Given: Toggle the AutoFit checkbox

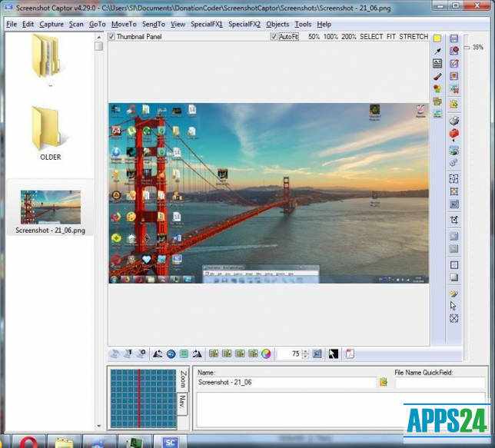Looking at the screenshot, I should tap(274, 37).
